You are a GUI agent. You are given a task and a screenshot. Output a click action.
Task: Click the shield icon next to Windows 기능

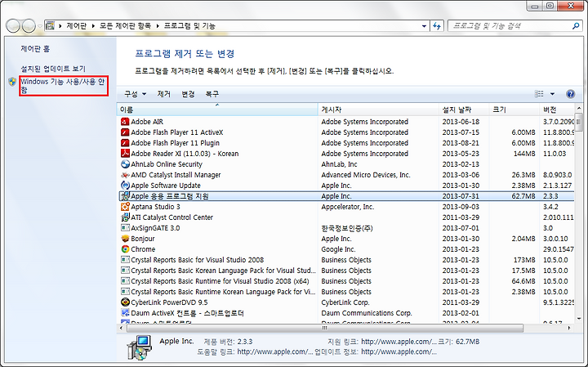(12, 82)
